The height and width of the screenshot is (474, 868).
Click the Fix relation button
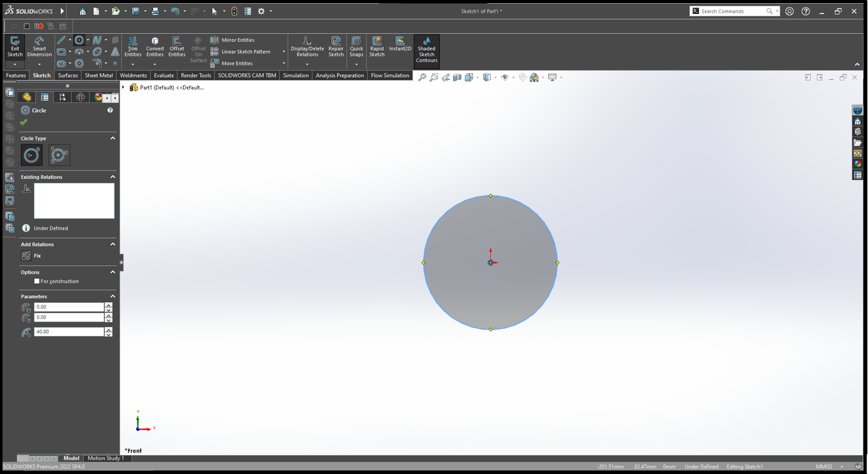(x=26, y=256)
